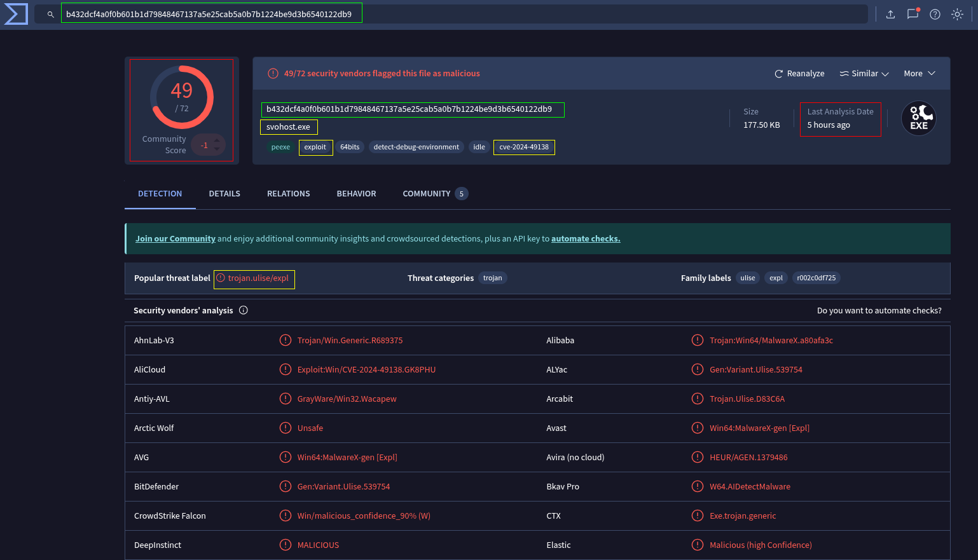
Task: Expand the Similar dropdown
Action: tap(864, 74)
